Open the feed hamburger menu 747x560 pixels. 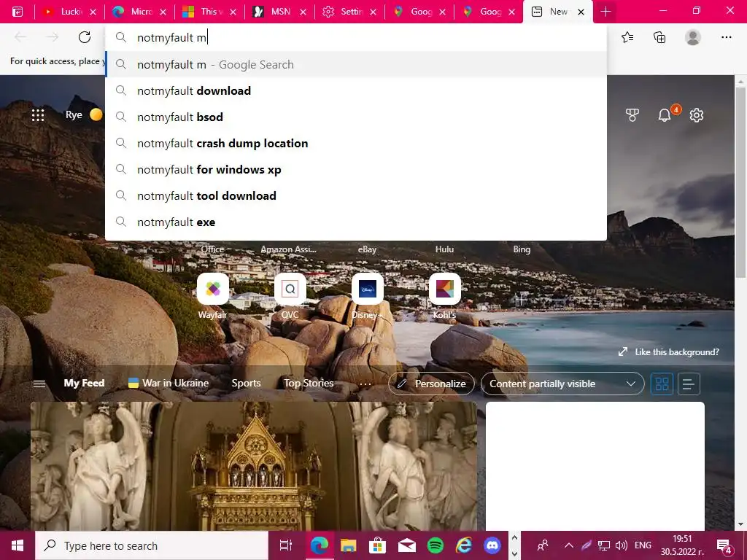[39, 384]
